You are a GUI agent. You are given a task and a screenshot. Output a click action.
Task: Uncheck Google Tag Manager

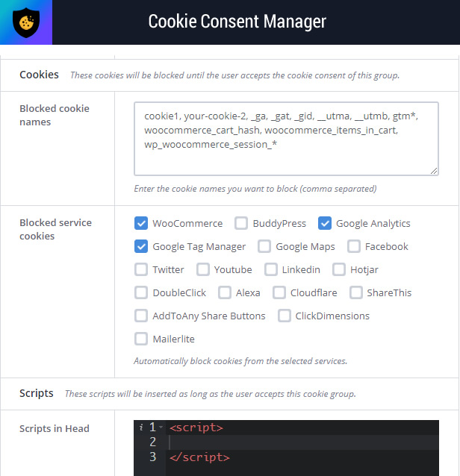tap(141, 246)
